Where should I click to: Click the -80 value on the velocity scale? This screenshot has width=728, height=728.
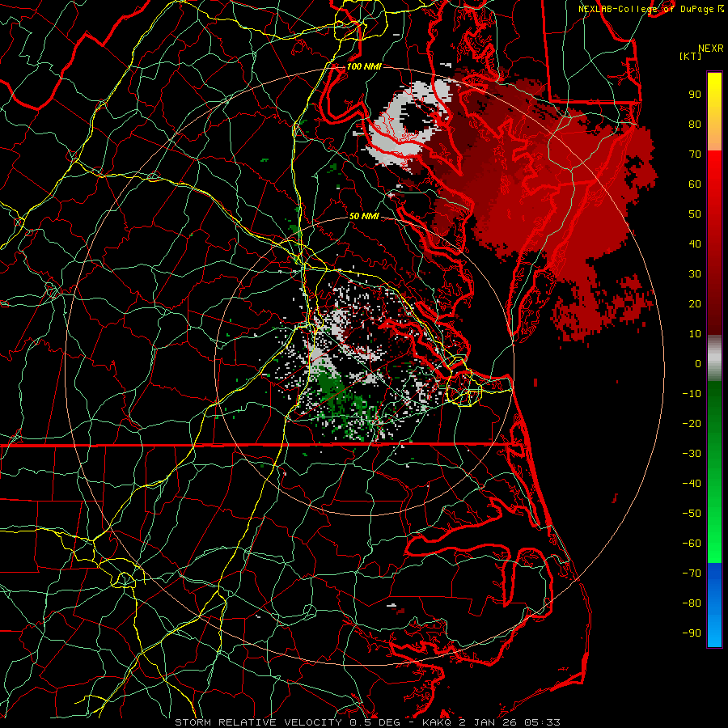point(692,603)
